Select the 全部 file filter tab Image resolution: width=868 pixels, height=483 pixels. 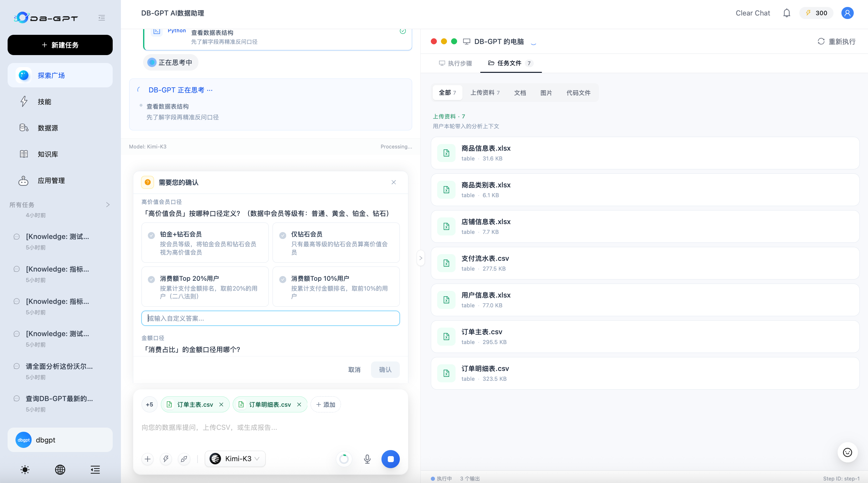447,93
